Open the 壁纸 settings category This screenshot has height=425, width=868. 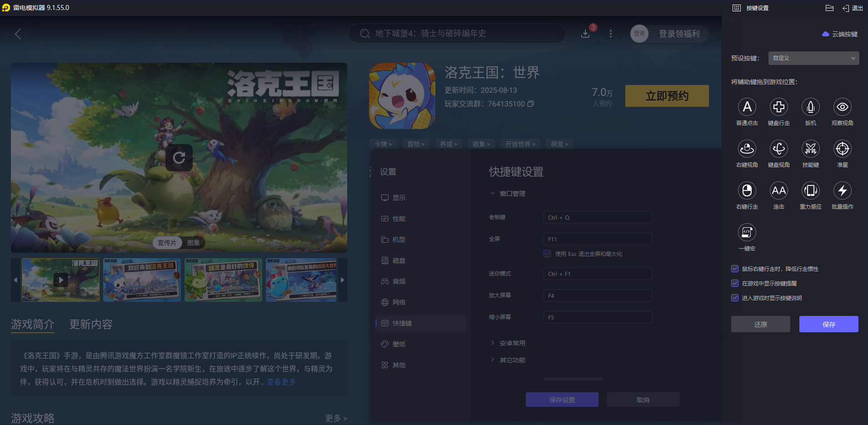[421, 344]
